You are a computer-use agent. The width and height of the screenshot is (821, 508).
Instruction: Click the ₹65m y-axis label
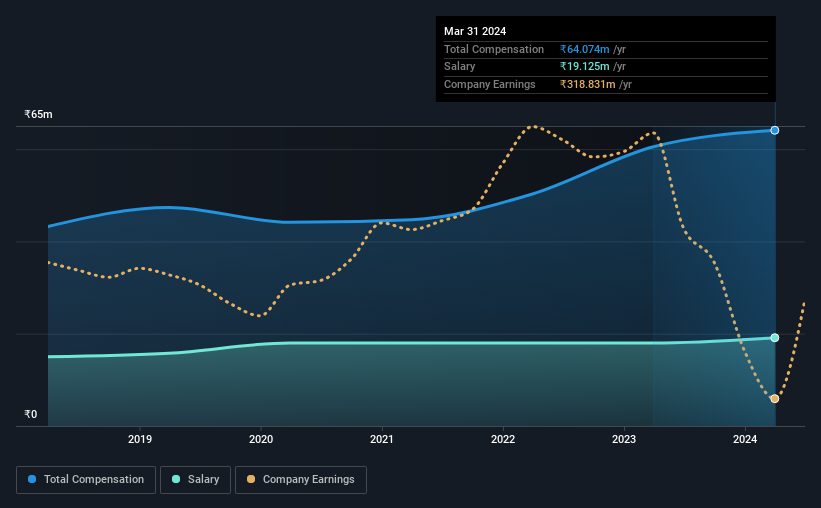(x=38, y=114)
